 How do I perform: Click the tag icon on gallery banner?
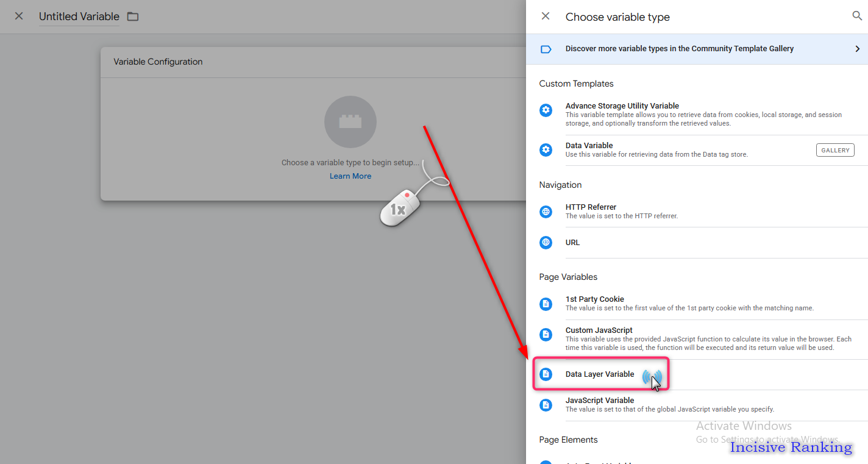coord(546,49)
